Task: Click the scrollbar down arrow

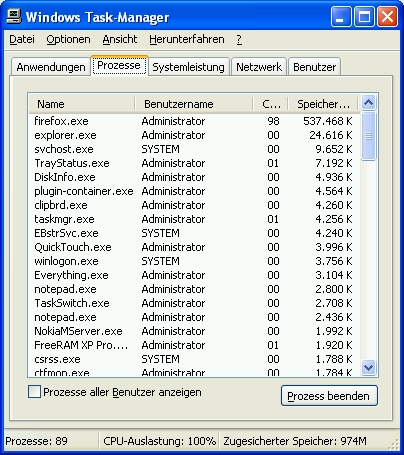Action: point(368,367)
